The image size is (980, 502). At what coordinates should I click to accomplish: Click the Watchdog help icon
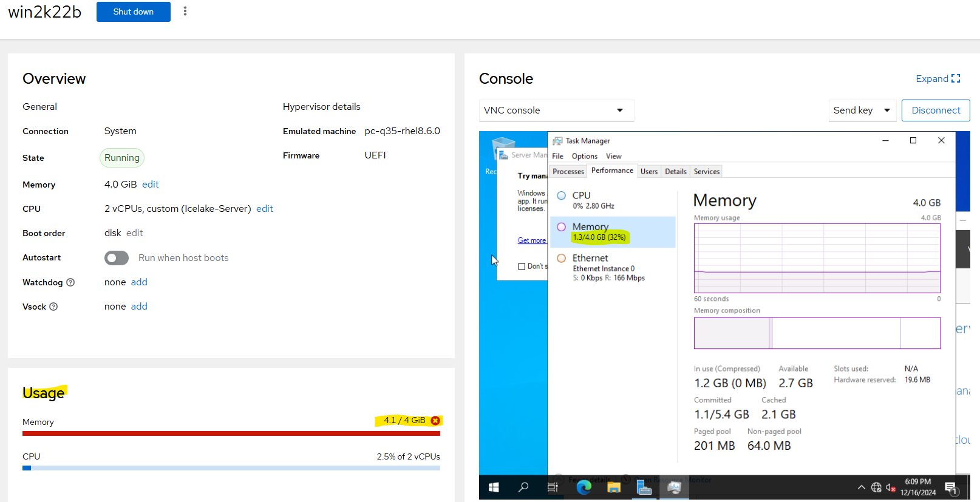(x=70, y=282)
